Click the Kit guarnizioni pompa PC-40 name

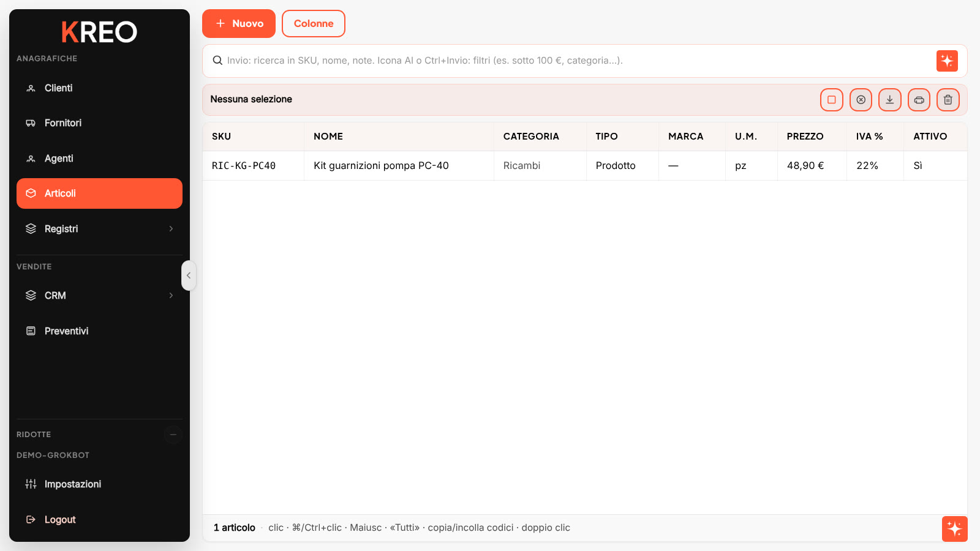point(381,166)
